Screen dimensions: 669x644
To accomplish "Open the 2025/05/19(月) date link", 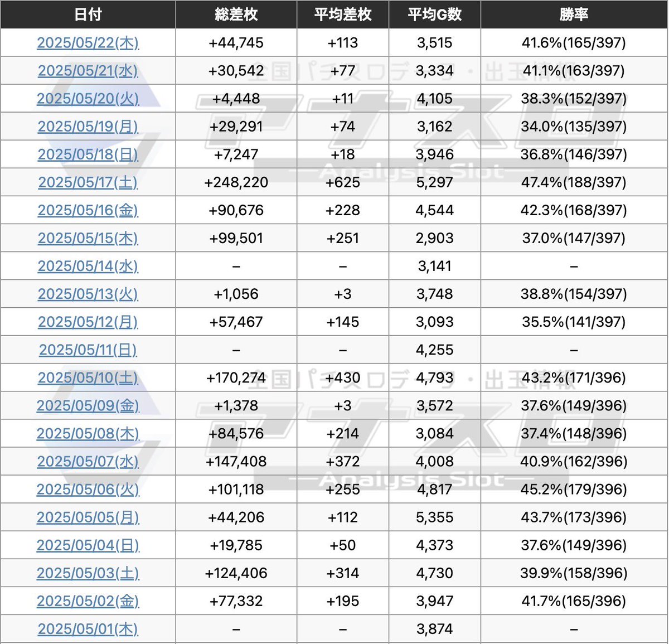I will [88, 127].
